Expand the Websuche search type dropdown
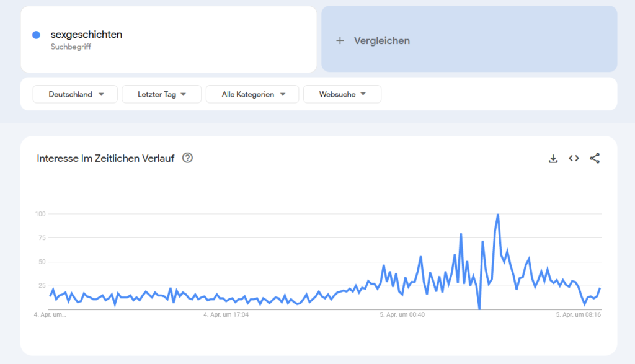Image resolution: width=635 pixels, height=364 pixels. click(342, 94)
